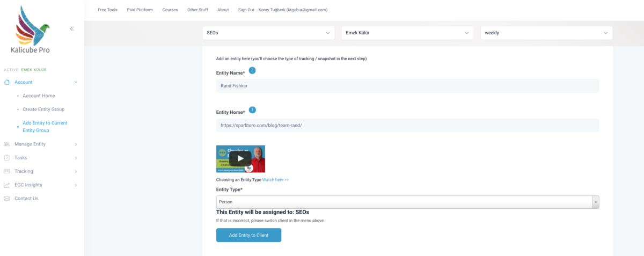Click the Tasks label in sidebar

pyautogui.click(x=21, y=158)
